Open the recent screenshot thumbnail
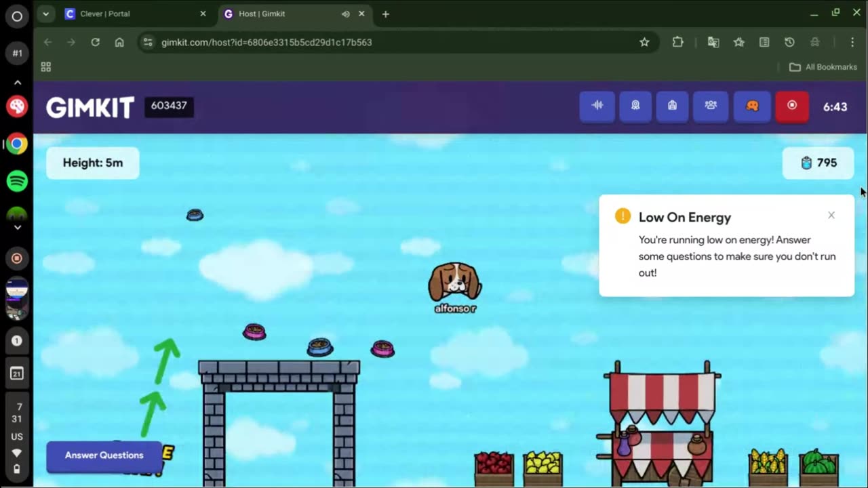 (17, 299)
